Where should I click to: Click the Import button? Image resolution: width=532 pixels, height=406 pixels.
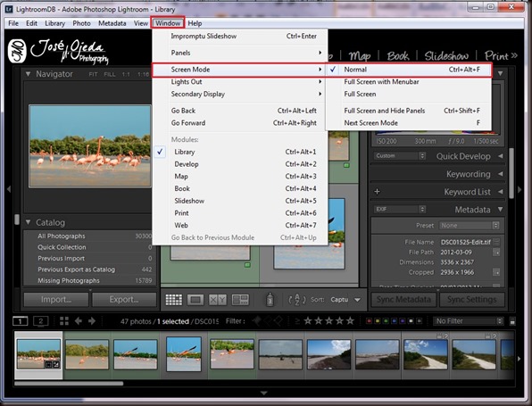(56, 300)
